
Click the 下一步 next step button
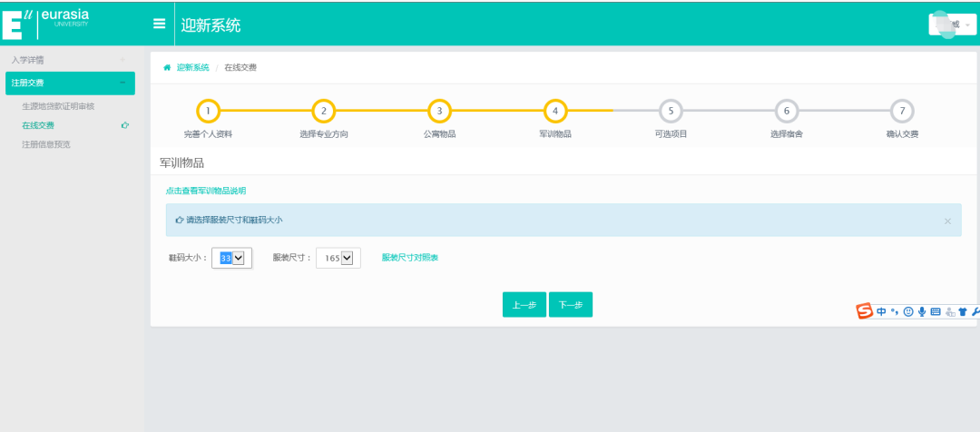pos(570,305)
